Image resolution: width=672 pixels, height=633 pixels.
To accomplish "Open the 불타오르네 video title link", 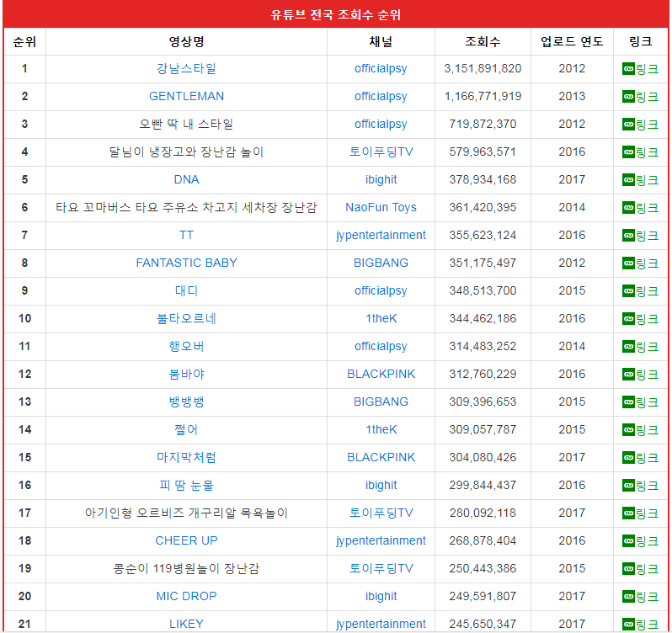I will tap(186, 319).
